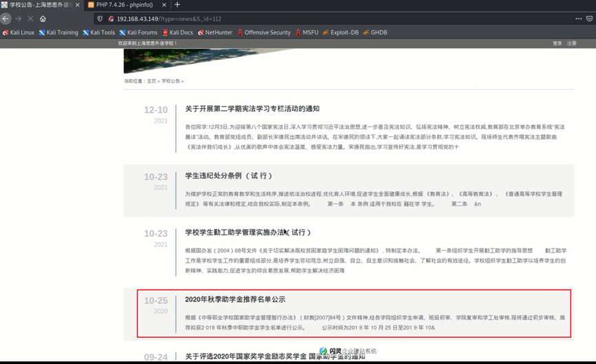
Task: Open 2020年秋季助学金推荐名单公示 article
Action: coord(235,299)
